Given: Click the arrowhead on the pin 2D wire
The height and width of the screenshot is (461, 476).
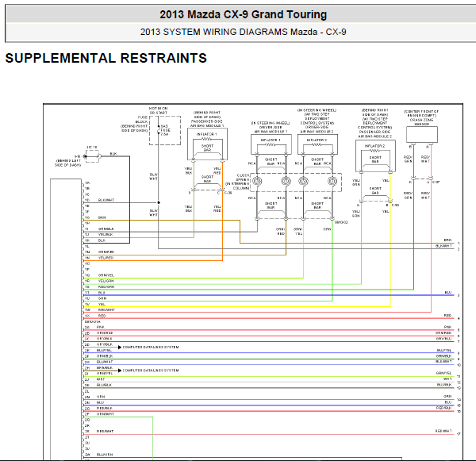Looking at the screenshot, I should click(120, 347).
